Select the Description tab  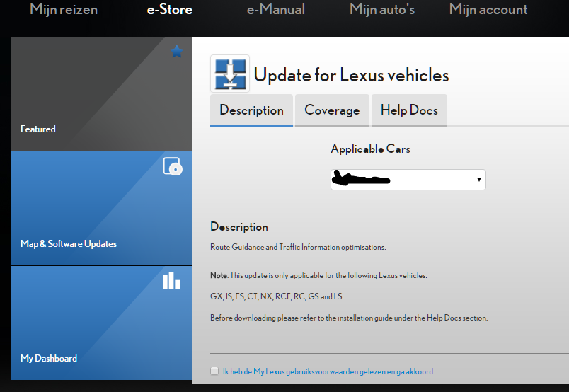pyautogui.click(x=251, y=110)
